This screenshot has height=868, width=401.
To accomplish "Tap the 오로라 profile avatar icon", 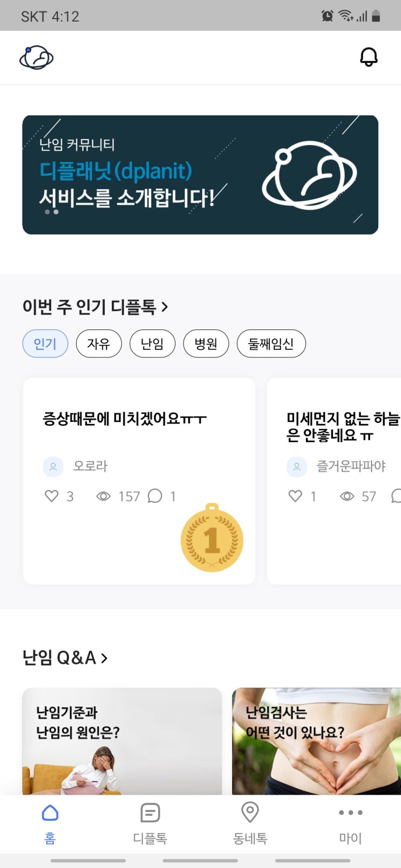I will [x=53, y=467].
